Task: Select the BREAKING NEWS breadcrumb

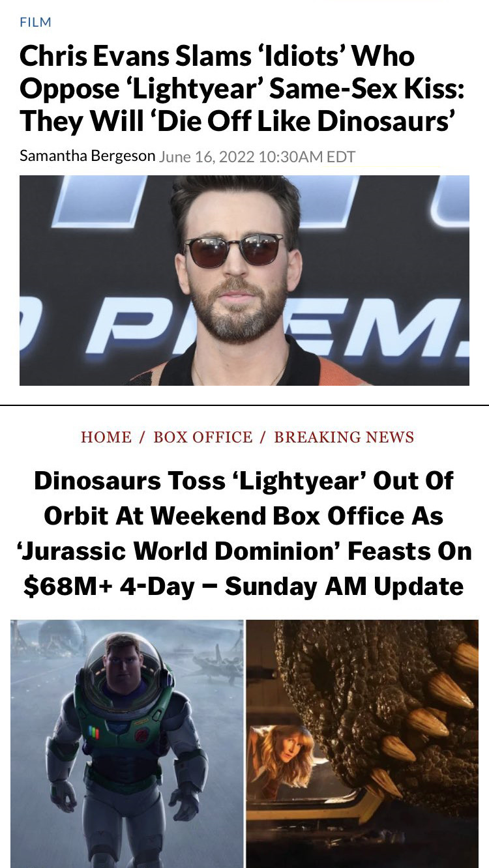Action: point(344,437)
